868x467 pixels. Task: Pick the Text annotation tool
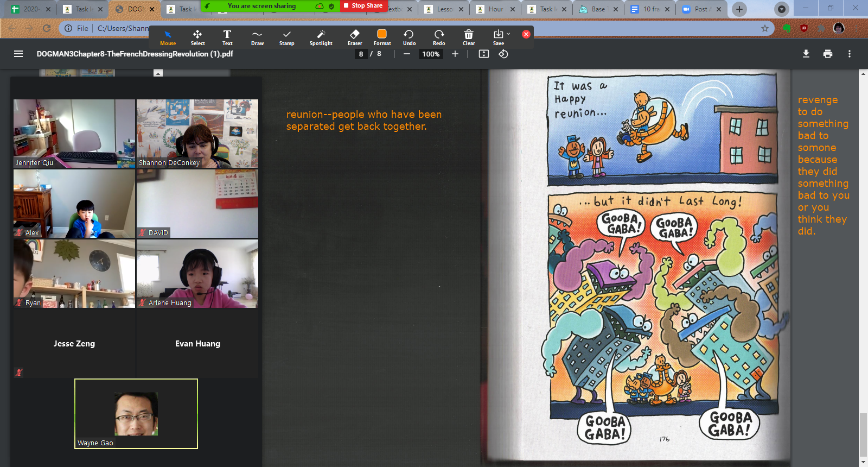[227, 37]
